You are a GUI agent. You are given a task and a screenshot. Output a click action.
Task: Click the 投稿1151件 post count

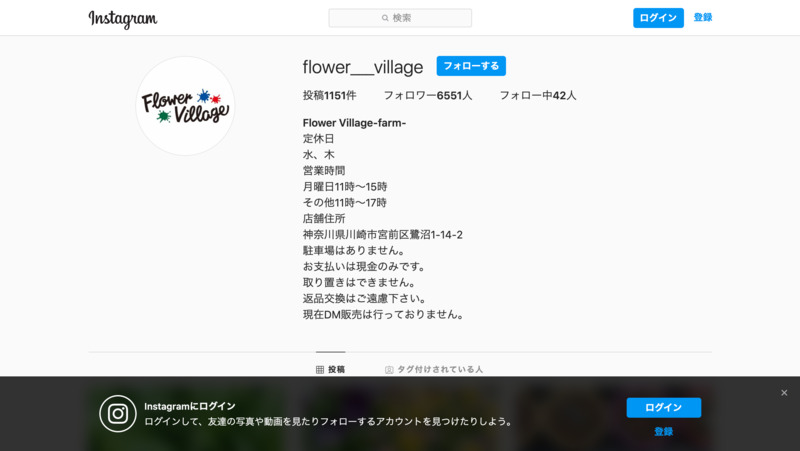(x=330, y=95)
